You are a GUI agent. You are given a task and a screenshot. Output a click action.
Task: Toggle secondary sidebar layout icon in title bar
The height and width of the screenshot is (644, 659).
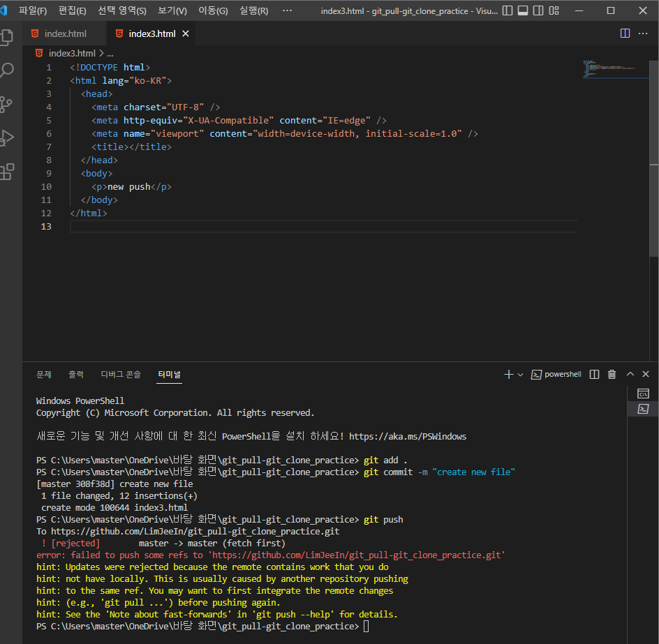tap(538, 10)
